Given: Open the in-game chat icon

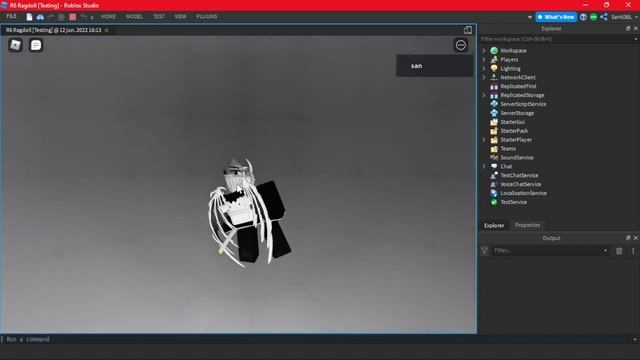Looking at the screenshot, I should point(36,45).
